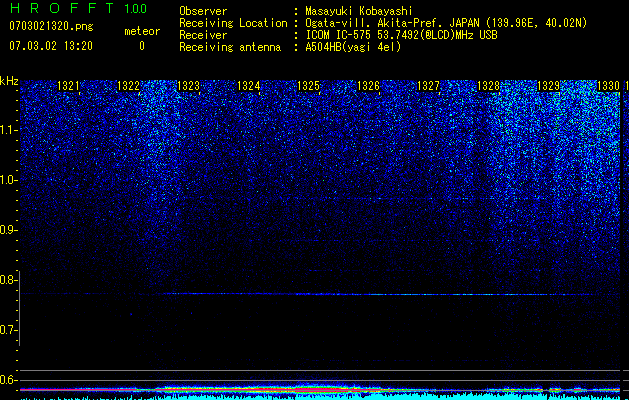Select the ICOM IC-575 53.7492 MHz receiver text
629x400 pixels.
tap(401, 35)
